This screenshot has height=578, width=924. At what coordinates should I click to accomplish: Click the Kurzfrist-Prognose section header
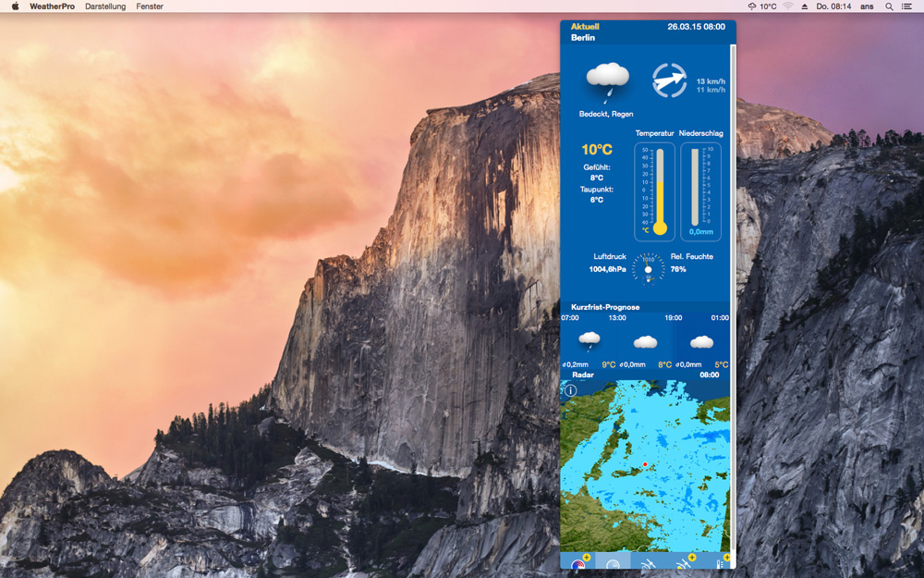(x=605, y=307)
